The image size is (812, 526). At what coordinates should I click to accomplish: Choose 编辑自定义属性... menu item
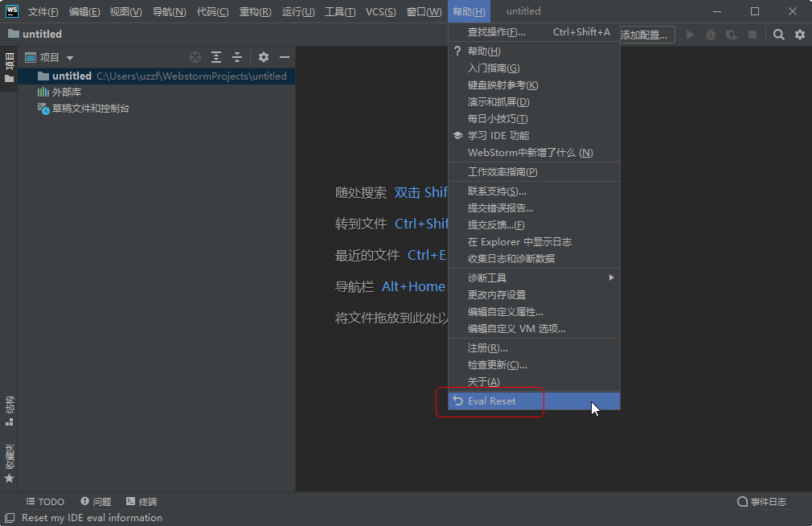[x=534, y=312]
